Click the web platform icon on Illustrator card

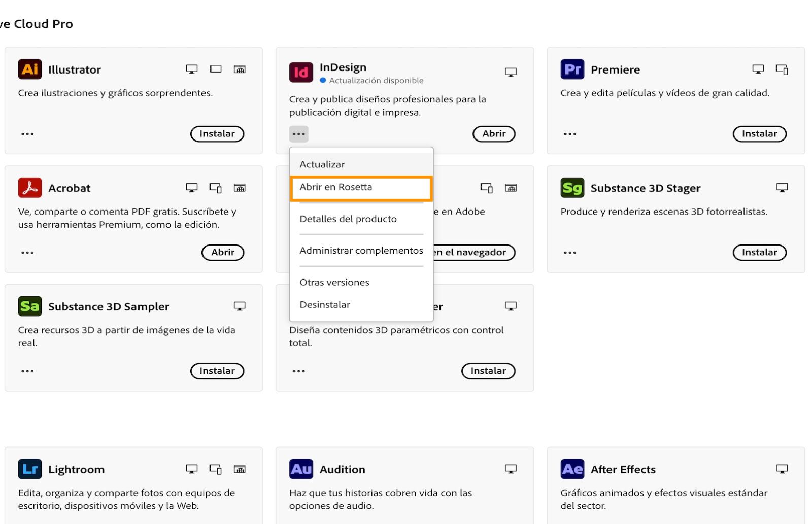click(x=240, y=69)
